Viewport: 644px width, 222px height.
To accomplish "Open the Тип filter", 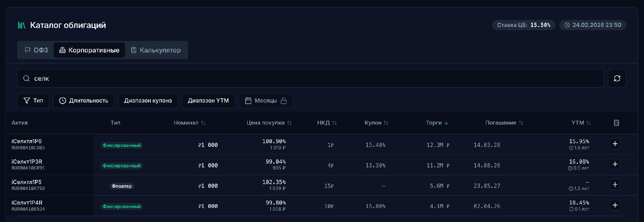I will pos(33,101).
